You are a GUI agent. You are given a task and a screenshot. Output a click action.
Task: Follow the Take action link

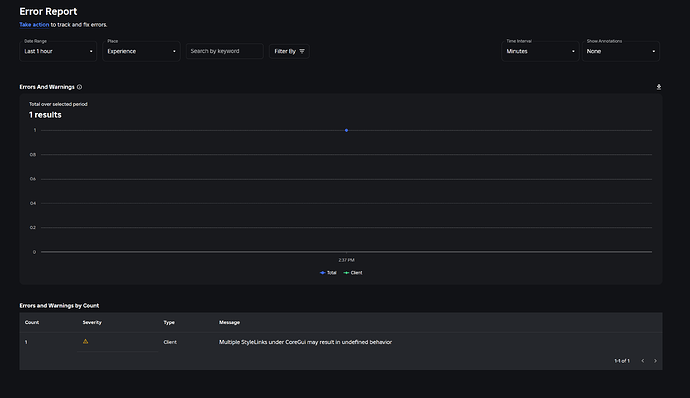34,25
